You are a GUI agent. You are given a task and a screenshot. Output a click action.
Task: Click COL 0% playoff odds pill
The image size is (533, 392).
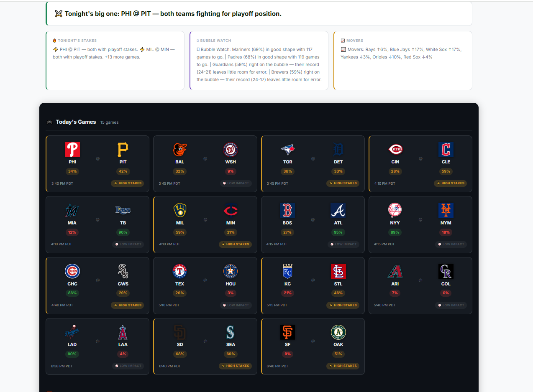(446, 293)
